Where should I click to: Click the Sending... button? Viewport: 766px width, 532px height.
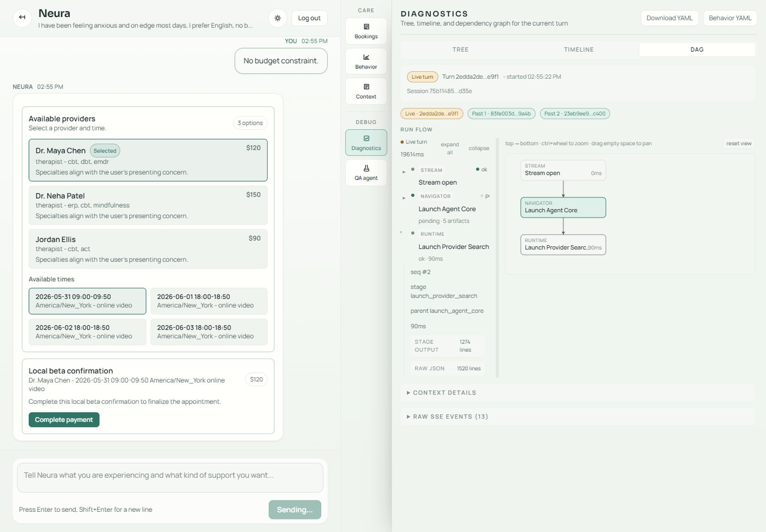(294, 510)
